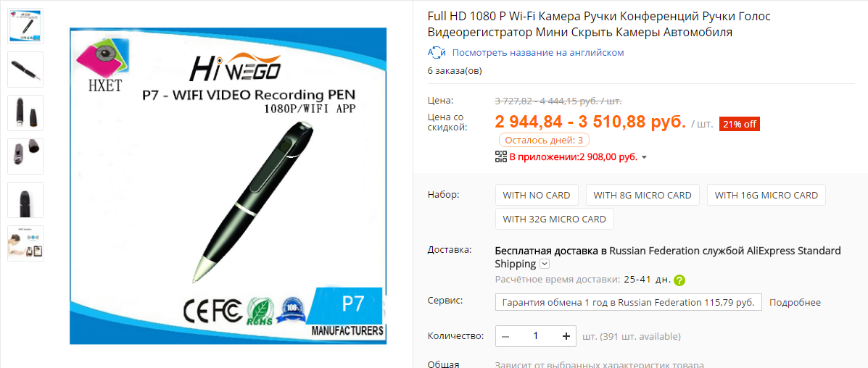Screen dimensions: 868x368
Task: Click the green question mark help icon
Action: click(679, 280)
